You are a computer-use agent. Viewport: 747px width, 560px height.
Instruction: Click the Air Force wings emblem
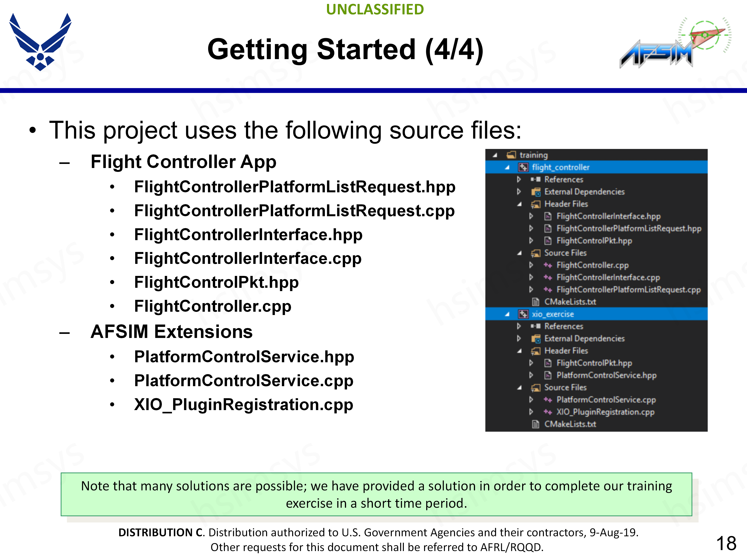[40, 42]
